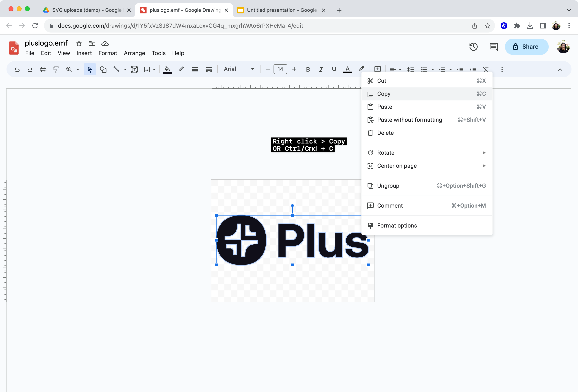
Task: Click the Increase indent icon
Action: click(473, 69)
